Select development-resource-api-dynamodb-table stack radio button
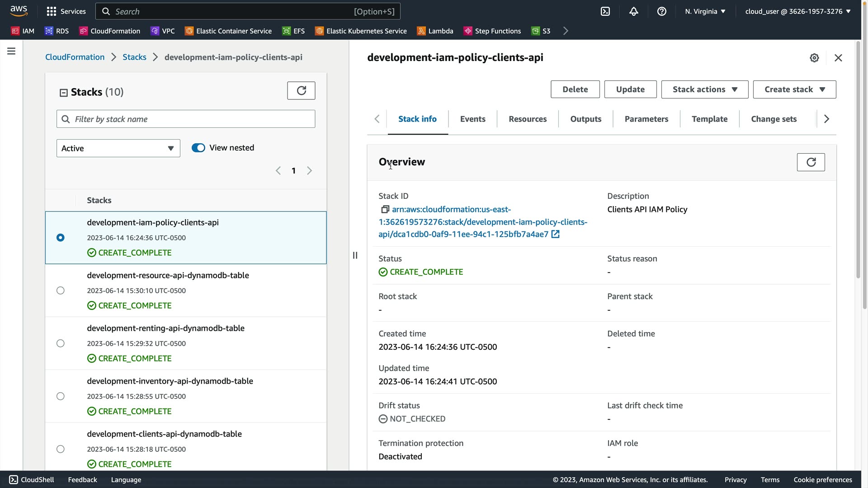Viewport: 868px width, 488px height. point(61,291)
